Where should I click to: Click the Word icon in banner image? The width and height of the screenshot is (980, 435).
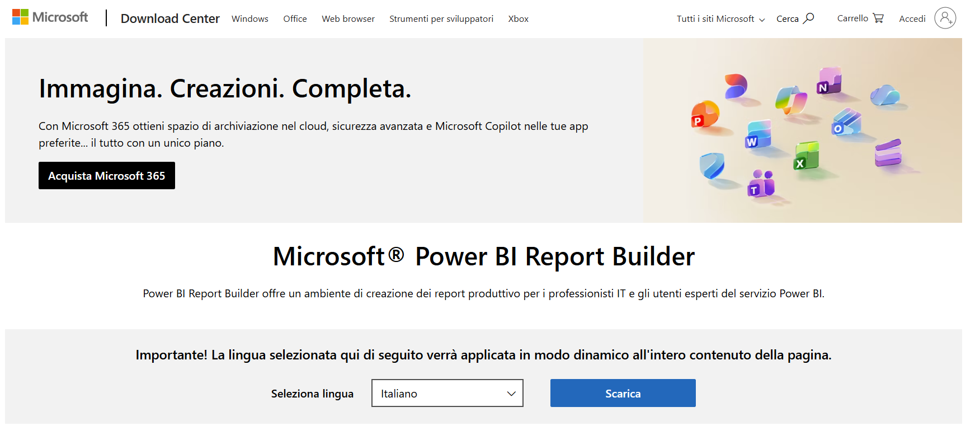(758, 134)
